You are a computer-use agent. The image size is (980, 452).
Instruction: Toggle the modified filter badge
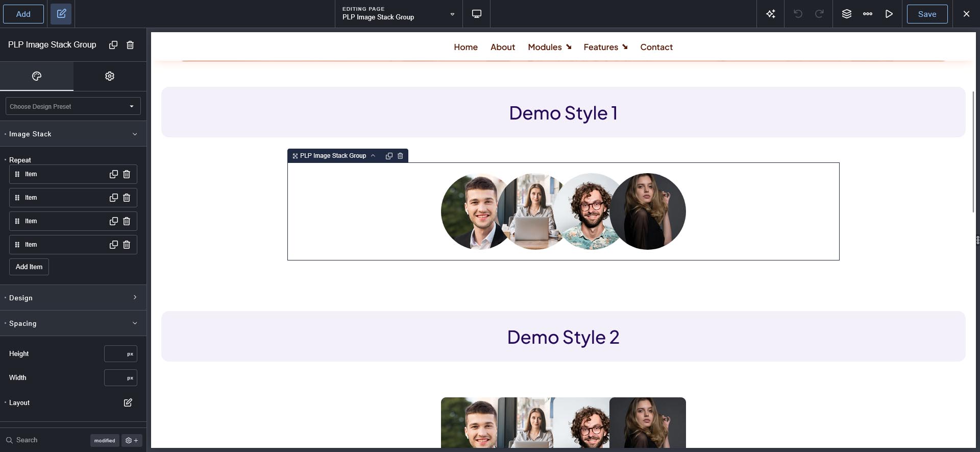pyautogui.click(x=105, y=440)
